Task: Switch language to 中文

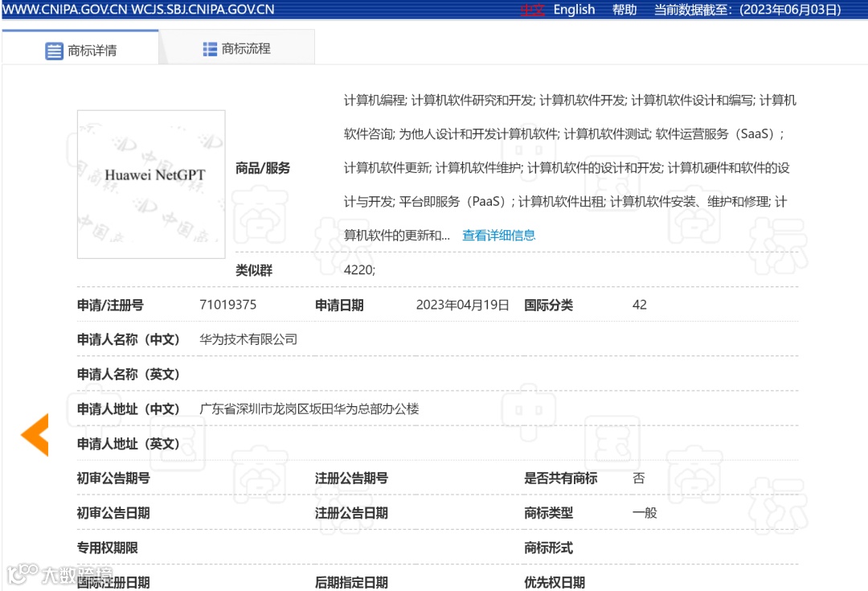Action: pyautogui.click(x=532, y=10)
